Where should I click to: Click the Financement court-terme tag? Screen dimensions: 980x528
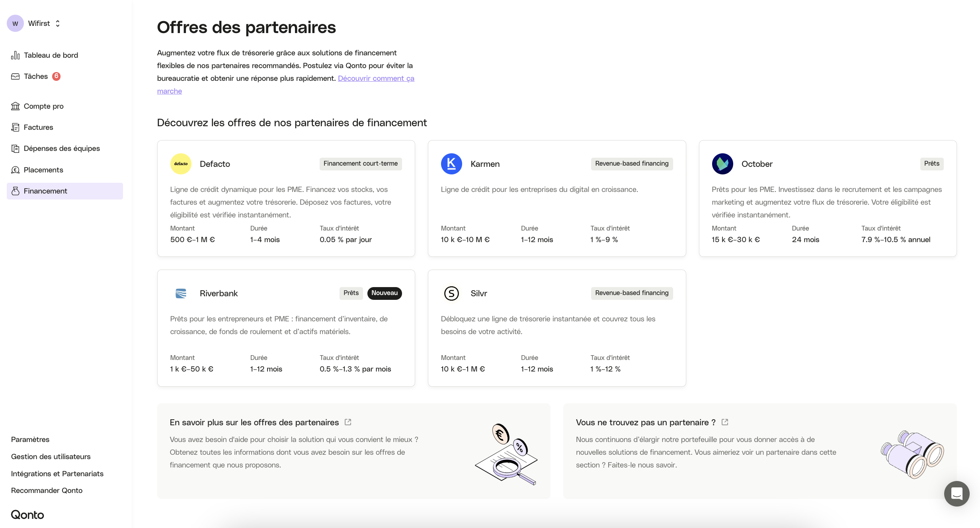(361, 164)
